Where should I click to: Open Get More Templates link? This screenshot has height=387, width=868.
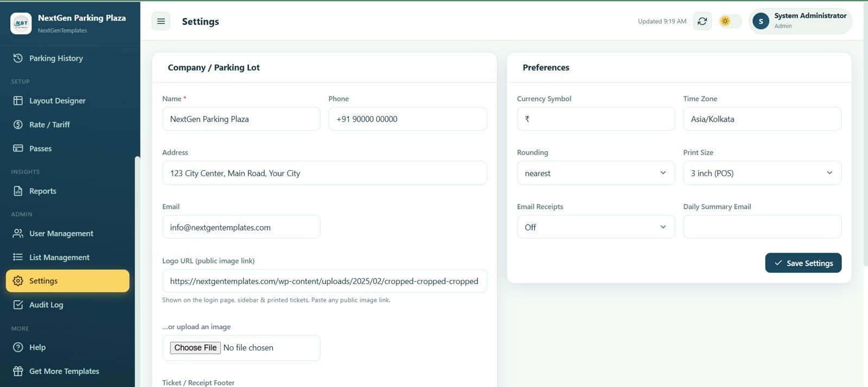point(67,371)
